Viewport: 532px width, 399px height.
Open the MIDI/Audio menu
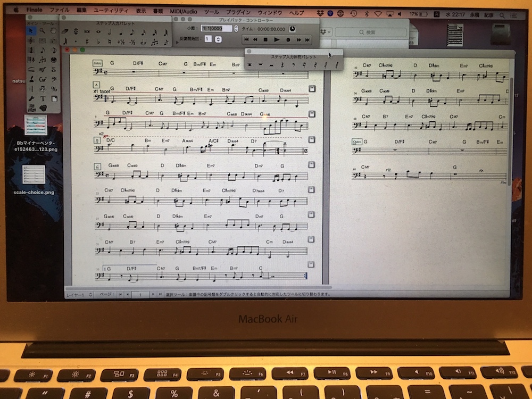[x=183, y=11]
